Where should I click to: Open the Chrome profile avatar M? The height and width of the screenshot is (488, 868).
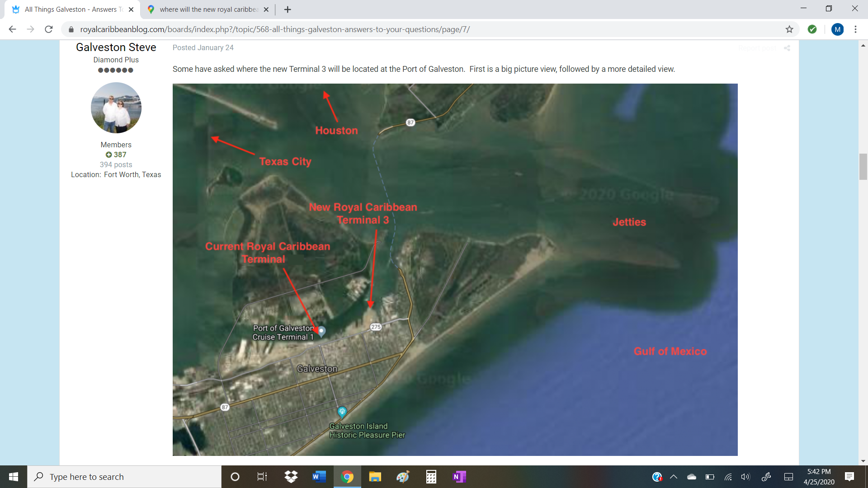[837, 29]
